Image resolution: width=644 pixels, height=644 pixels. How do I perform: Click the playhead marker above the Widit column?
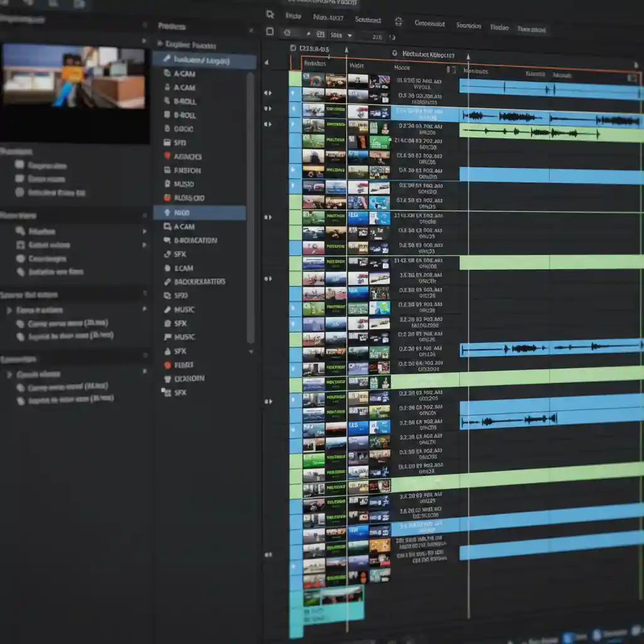(x=347, y=50)
